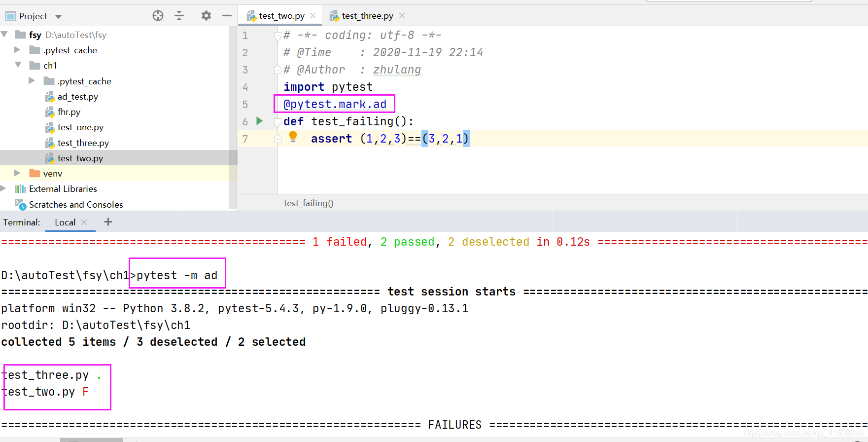Image resolution: width=868 pixels, height=442 pixels.
Task: Select test_one.py in project tree
Action: [80, 127]
